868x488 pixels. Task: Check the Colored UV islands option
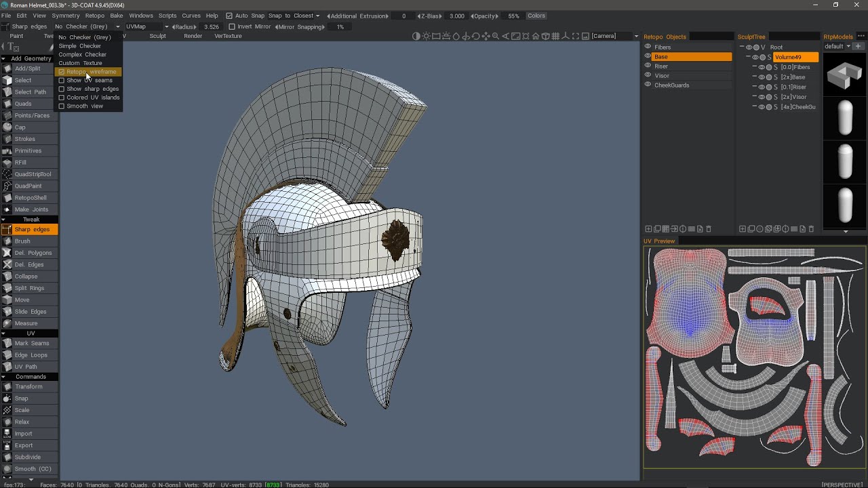(x=62, y=98)
